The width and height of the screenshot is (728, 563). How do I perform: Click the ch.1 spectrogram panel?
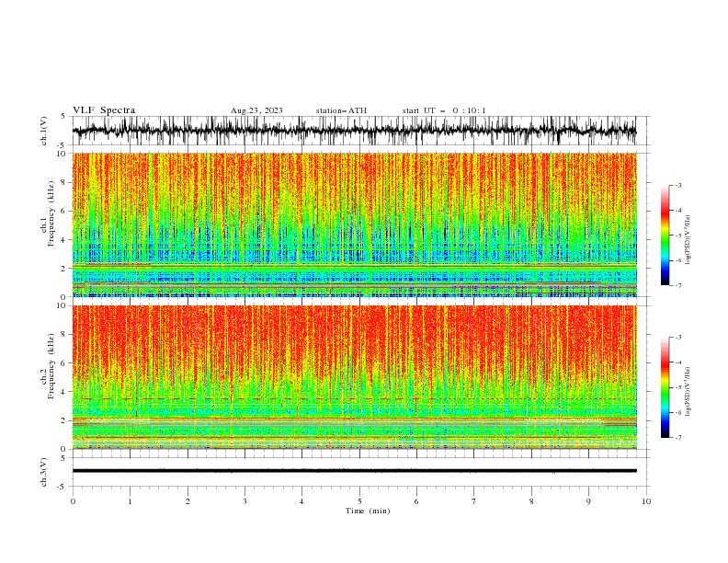pyautogui.click(x=354, y=224)
